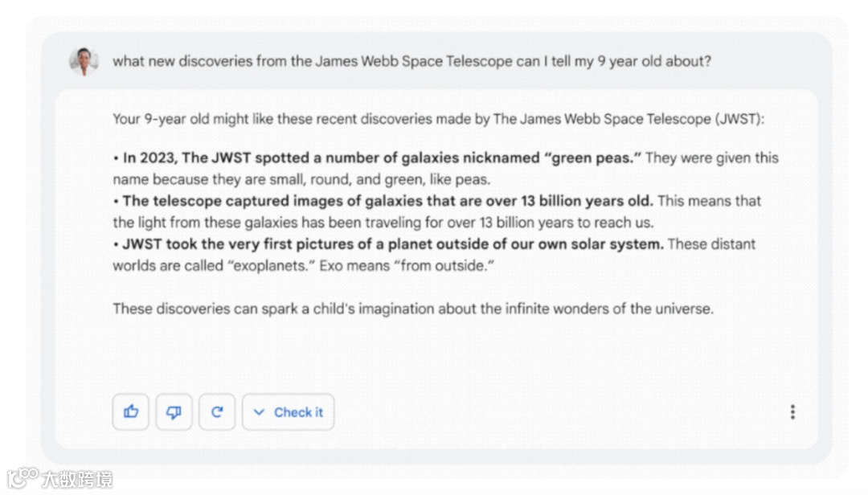Click the bold JWST exoplanet pictures headline

coord(388,244)
